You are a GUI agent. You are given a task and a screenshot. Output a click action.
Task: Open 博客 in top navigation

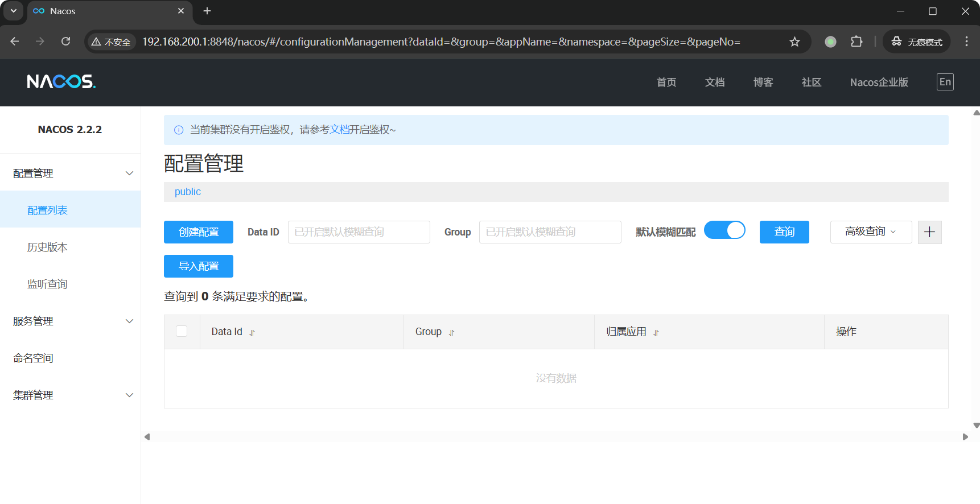click(x=763, y=82)
